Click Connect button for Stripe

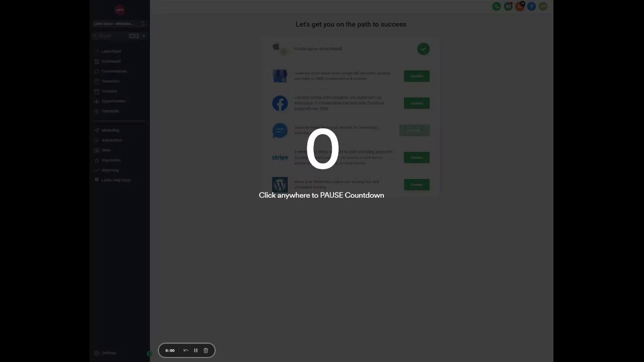[417, 157]
